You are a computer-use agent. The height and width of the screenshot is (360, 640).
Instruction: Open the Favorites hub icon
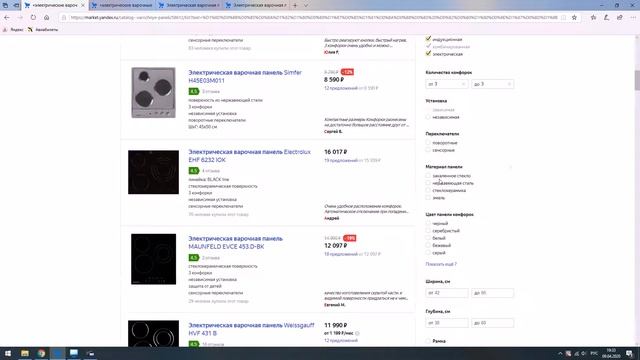coord(593,18)
